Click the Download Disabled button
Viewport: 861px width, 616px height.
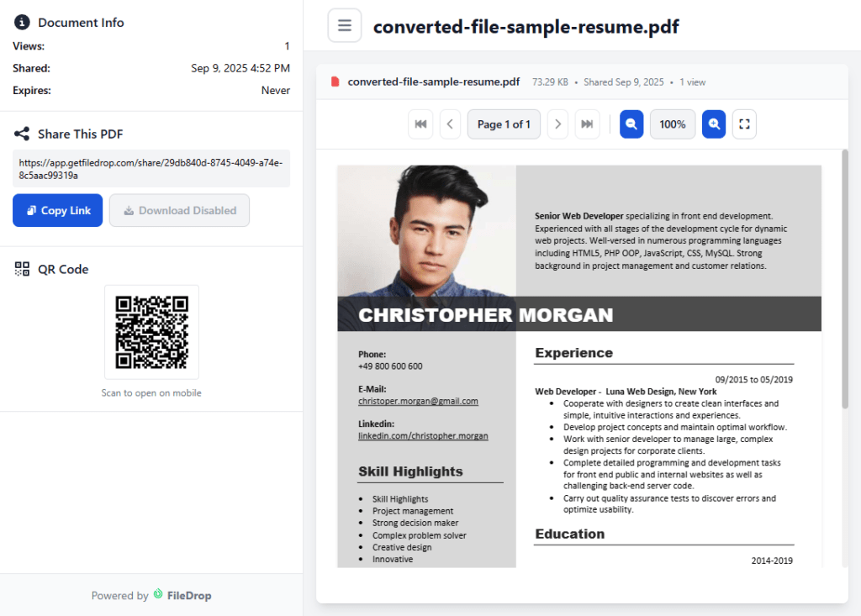click(x=179, y=210)
